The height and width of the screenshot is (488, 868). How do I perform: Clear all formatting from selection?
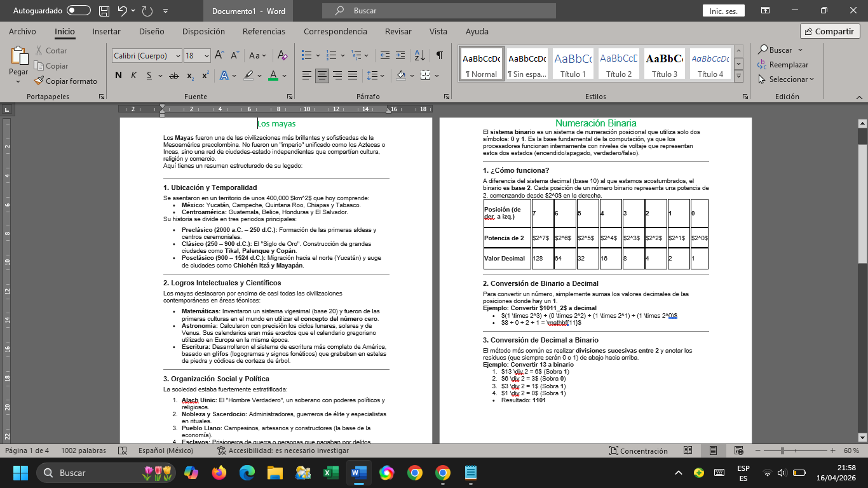point(283,56)
